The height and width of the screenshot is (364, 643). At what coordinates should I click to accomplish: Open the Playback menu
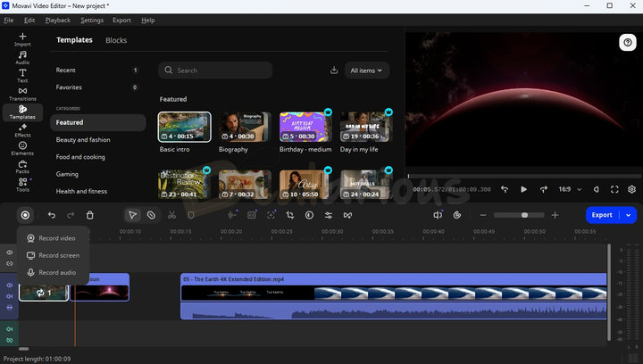(x=58, y=20)
